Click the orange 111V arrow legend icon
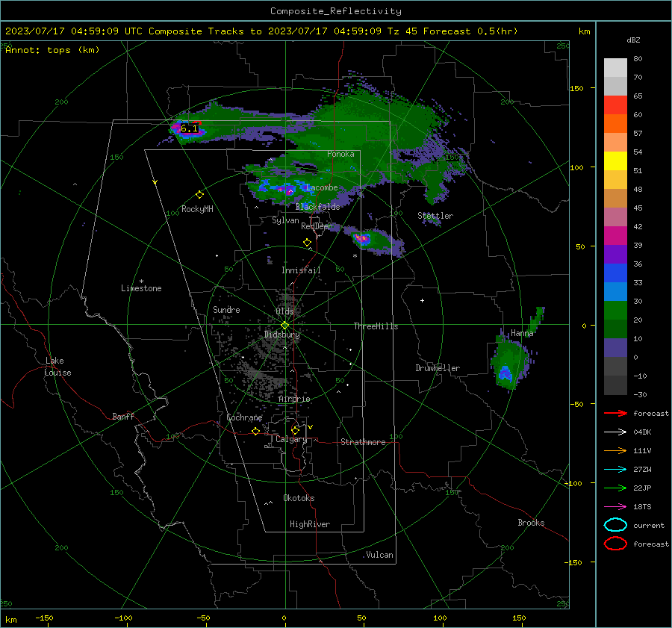Viewport: 672px width, 628px height. click(615, 450)
